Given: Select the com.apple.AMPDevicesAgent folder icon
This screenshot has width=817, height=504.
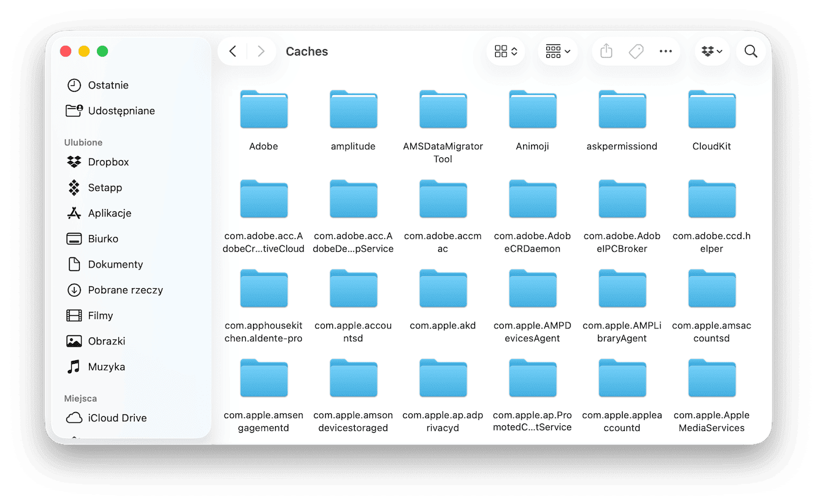Looking at the screenshot, I should click(533, 289).
